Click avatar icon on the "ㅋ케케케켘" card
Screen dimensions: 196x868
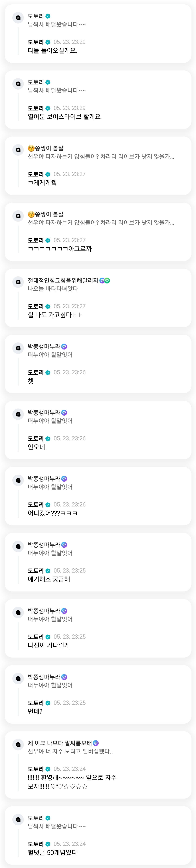[18, 150]
